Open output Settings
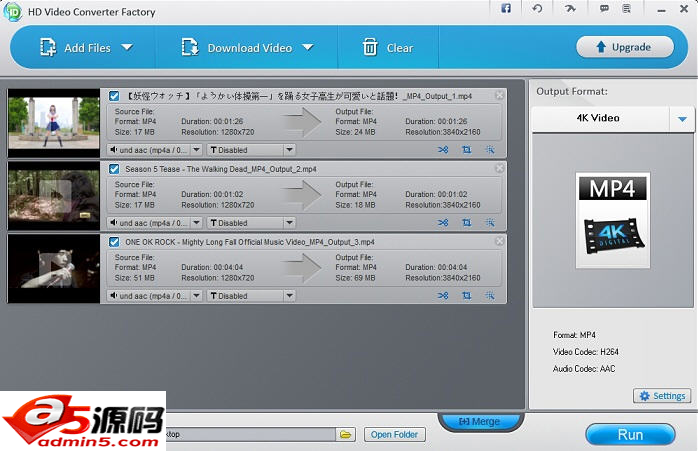 point(662,396)
